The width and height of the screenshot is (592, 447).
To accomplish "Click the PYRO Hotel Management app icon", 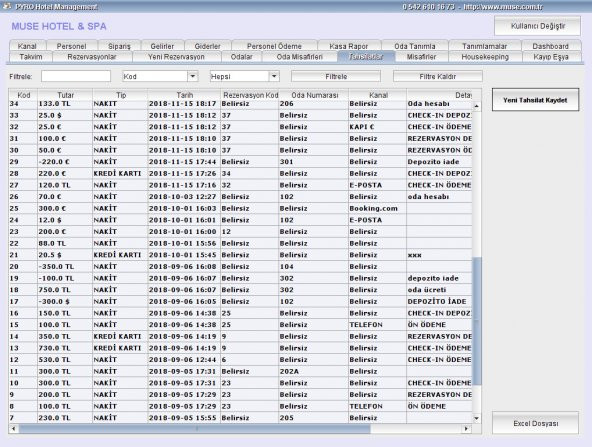I will 7,6.
